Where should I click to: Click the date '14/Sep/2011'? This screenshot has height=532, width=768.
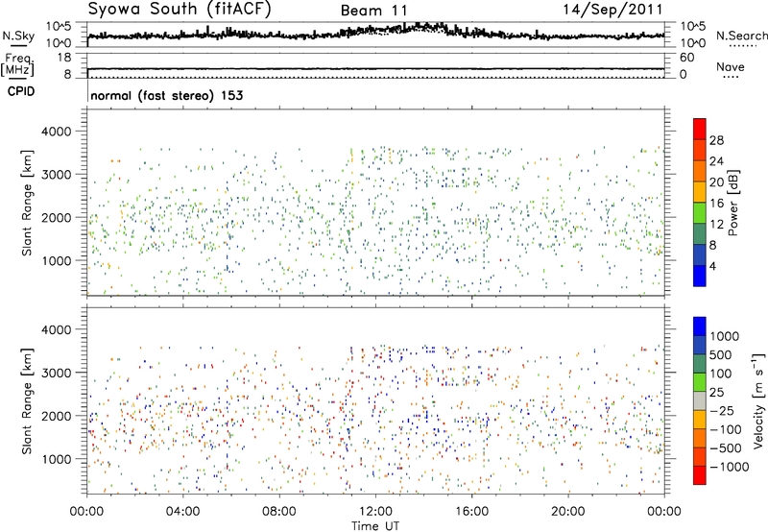pos(612,10)
